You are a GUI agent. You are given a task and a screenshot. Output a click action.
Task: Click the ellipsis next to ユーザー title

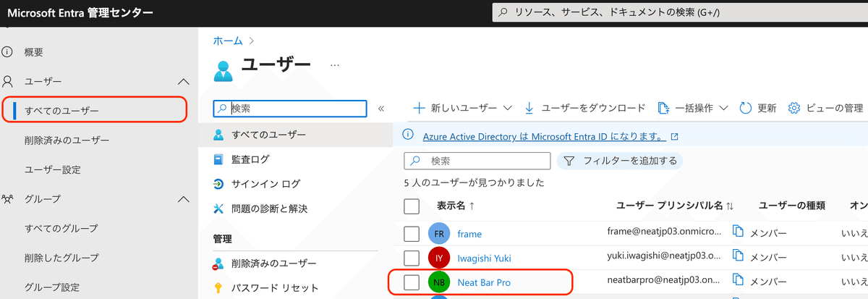pyautogui.click(x=334, y=65)
